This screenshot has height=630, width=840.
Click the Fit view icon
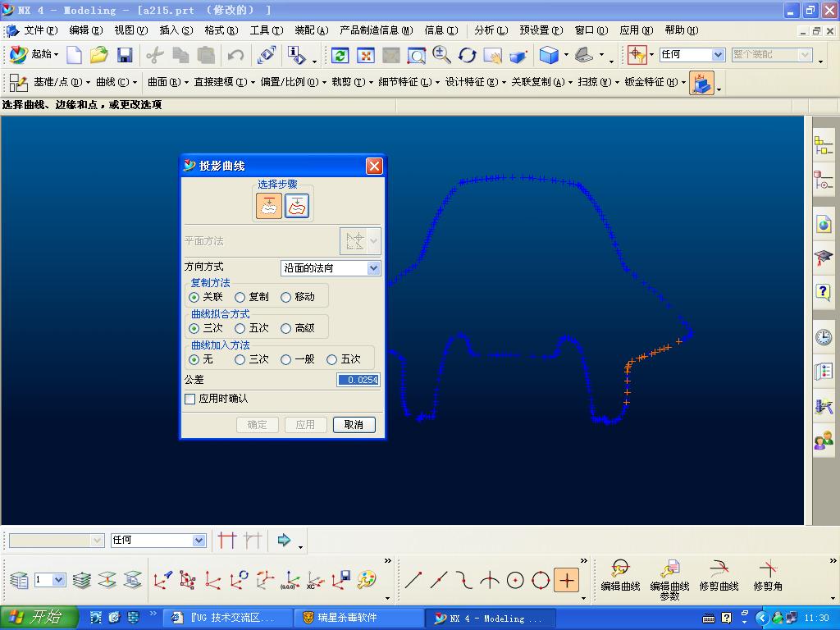365,55
